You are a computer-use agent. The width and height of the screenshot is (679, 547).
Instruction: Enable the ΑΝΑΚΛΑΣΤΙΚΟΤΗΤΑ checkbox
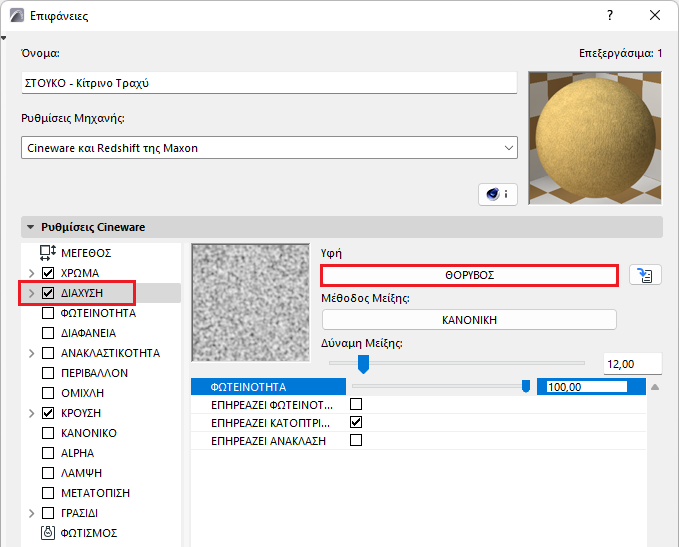coord(48,353)
